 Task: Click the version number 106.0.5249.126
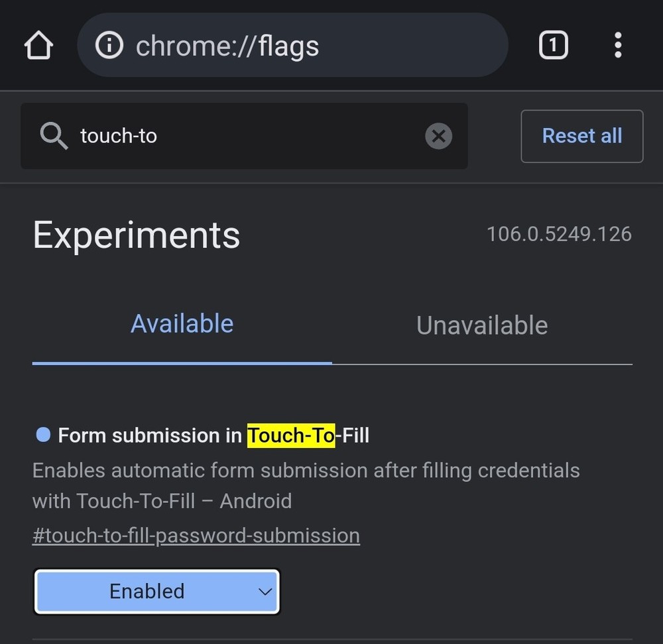(559, 234)
